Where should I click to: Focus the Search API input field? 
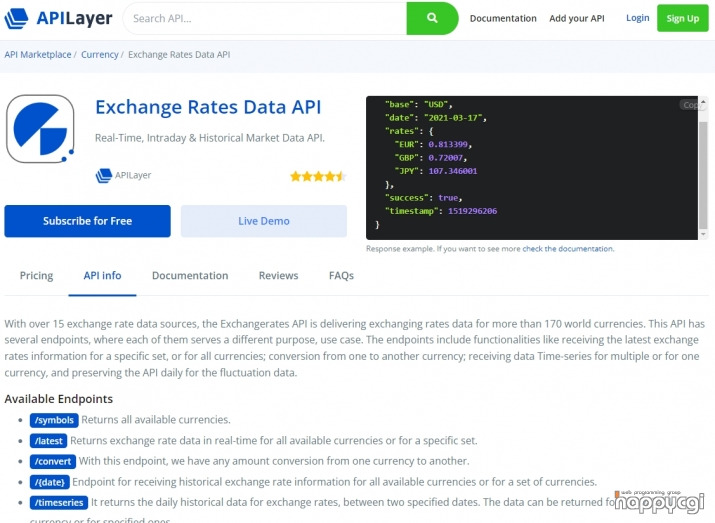(x=265, y=18)
